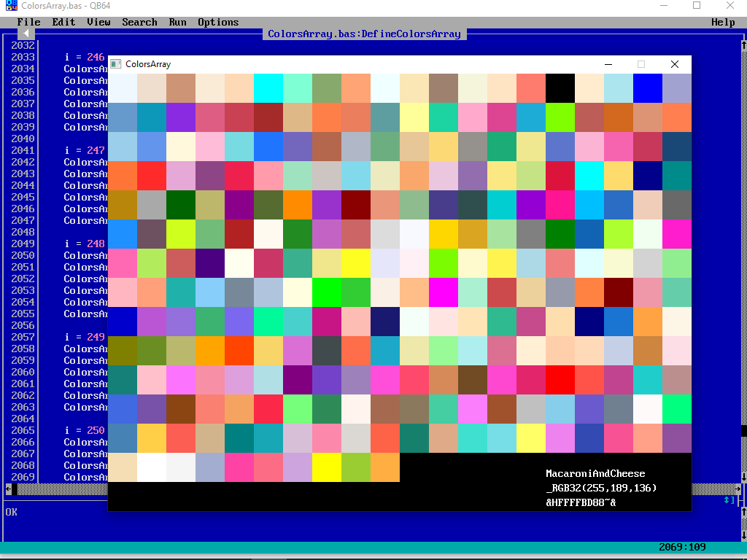Choose the bright lime green swatch
This screenshot has width=747, height=560.
pyautogui.click(x=326, y=292)
